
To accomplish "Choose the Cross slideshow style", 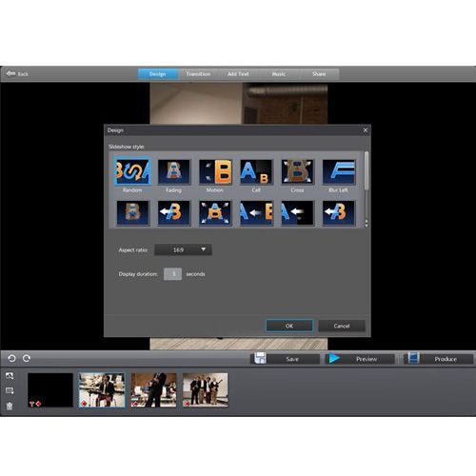I will [x=297, y=171].
